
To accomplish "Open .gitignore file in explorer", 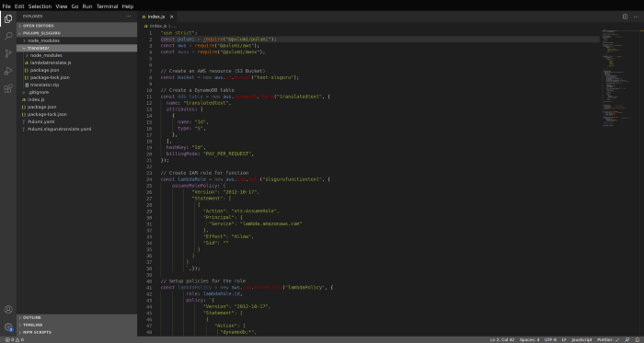I will tap(76, 92).
